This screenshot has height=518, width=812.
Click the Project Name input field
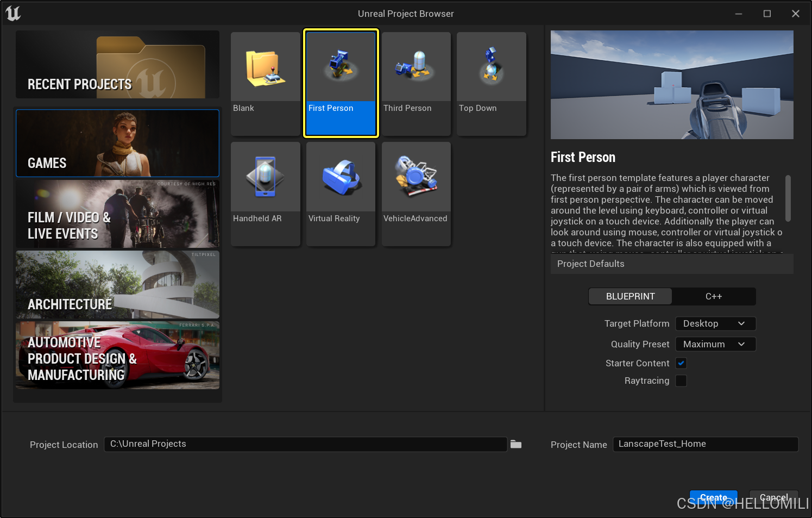coord(706,444)
